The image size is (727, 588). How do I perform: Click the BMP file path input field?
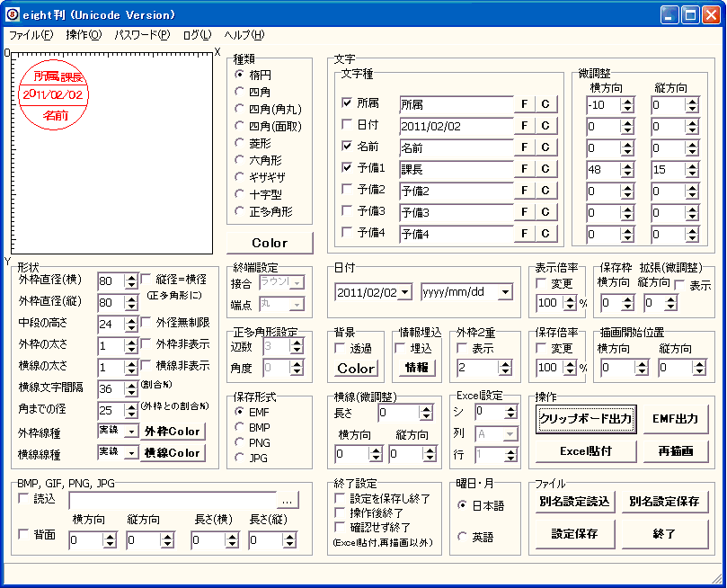173,501
